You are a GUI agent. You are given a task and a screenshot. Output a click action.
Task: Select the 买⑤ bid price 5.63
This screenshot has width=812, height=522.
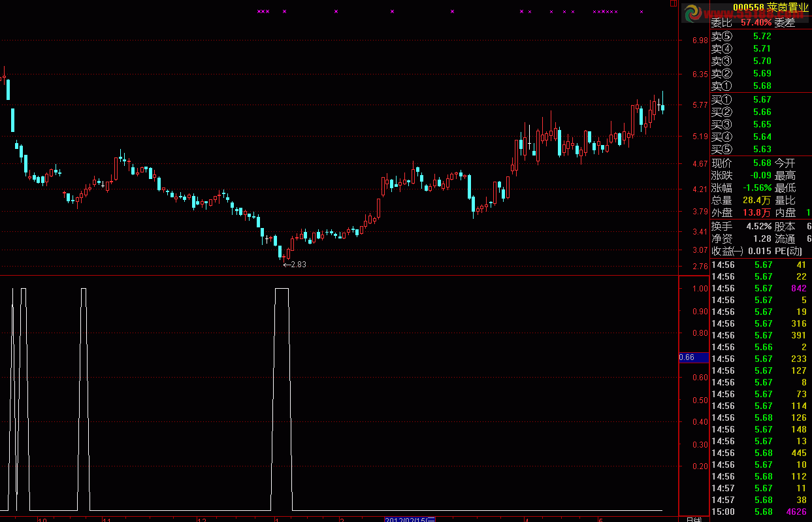[x=762, y=149]
